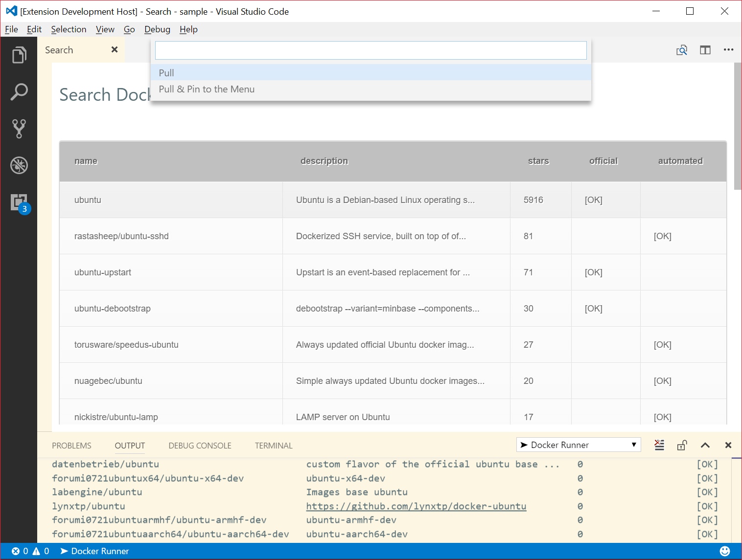
Task: Switch to the PROBLEMS panel tab
Action: [x=71, y=446]
